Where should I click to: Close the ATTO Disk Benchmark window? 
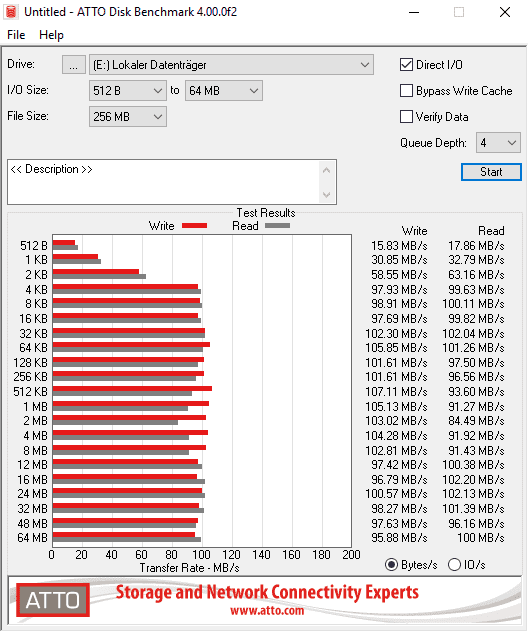click(505, 12)
